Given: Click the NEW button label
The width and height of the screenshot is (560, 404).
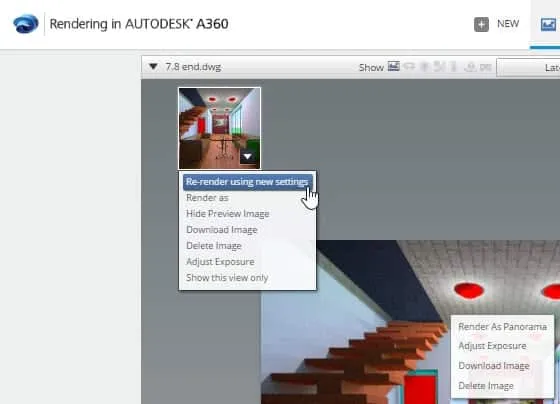Looking at the screenshot, I should coord(508,24).
